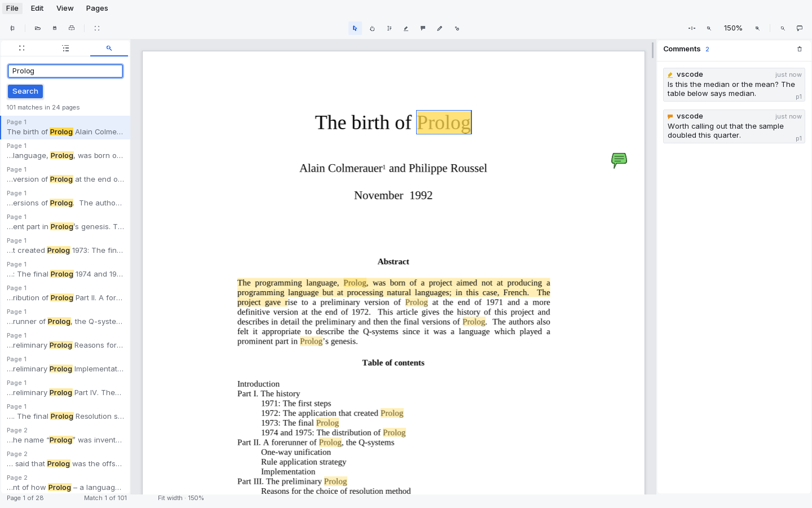
Task: Select the hand pan tool
Action: click(372, 28)
